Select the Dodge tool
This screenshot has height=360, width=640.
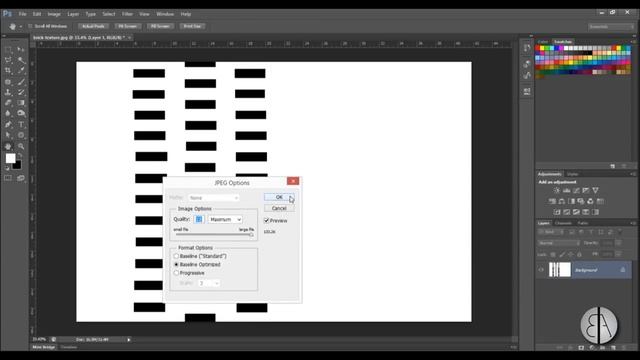click(x=21, y=113)
